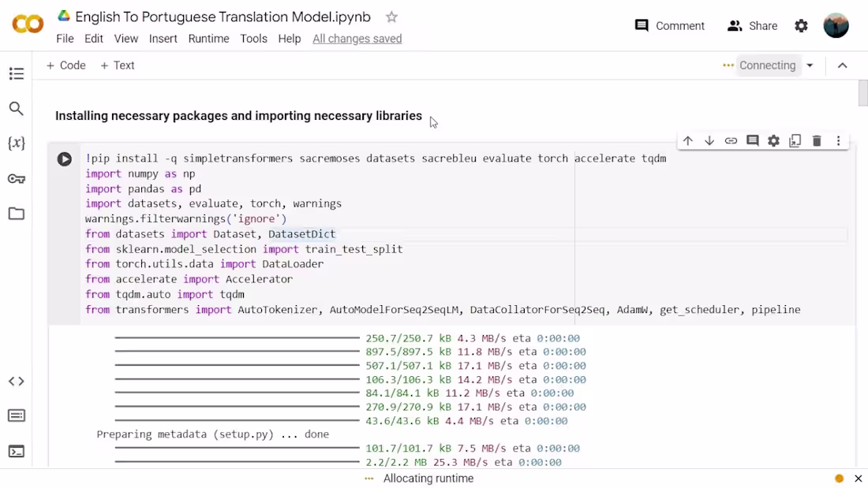This screenshot has height=488, width=868.
Task: Delete the current code cell
Action: coord(816,140)
